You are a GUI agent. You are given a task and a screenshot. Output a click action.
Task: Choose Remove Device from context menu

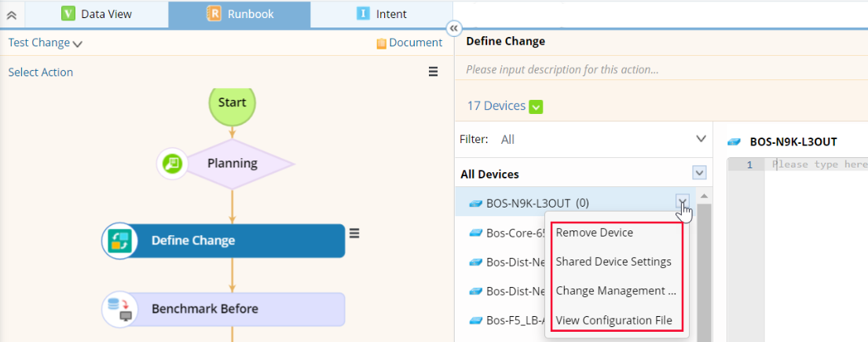[x=594, y=233]
